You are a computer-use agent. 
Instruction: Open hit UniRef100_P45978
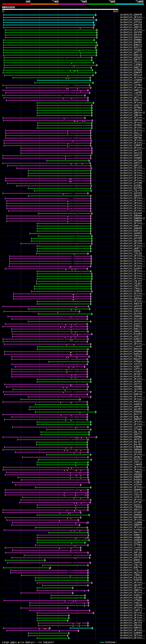131,580
